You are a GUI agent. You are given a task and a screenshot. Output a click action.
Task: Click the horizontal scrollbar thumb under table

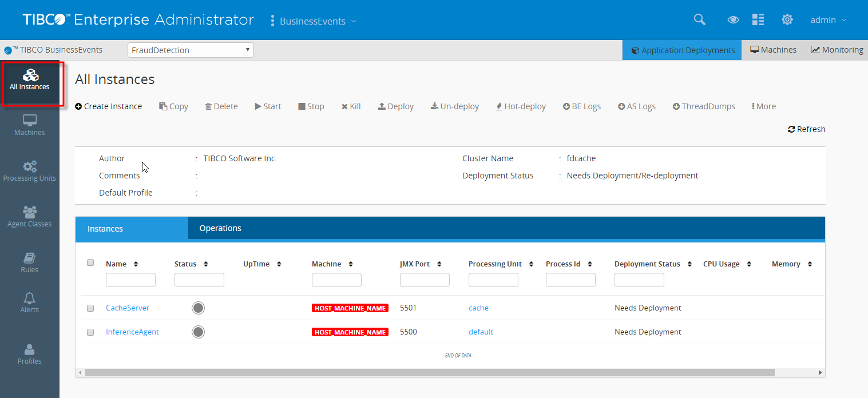[x=430, y=372]
